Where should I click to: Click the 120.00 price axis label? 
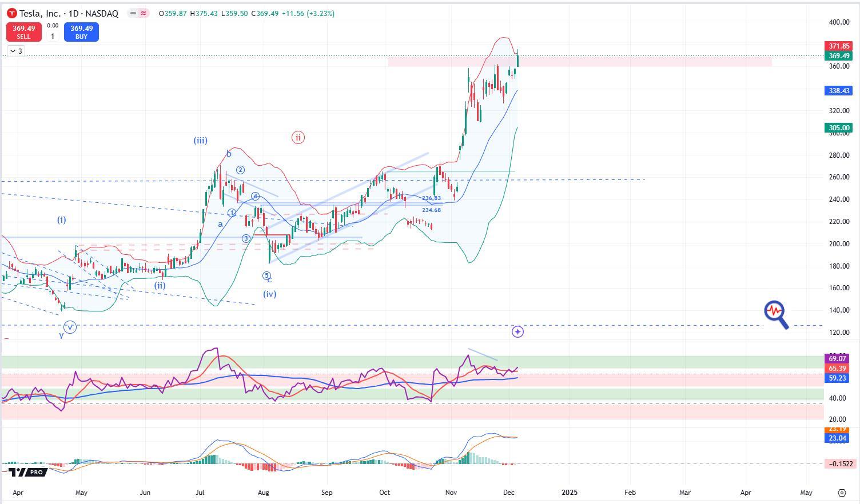coord(839,333)
